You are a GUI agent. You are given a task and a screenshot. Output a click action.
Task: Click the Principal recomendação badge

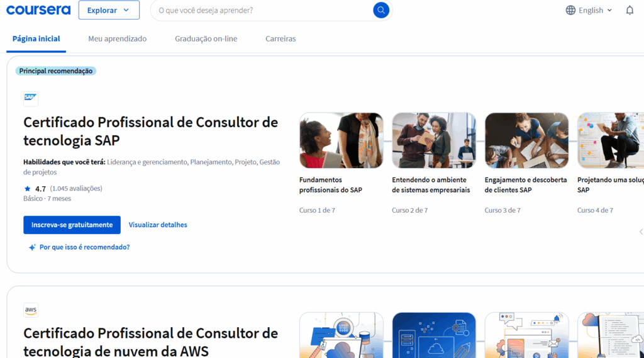(56, 71)
